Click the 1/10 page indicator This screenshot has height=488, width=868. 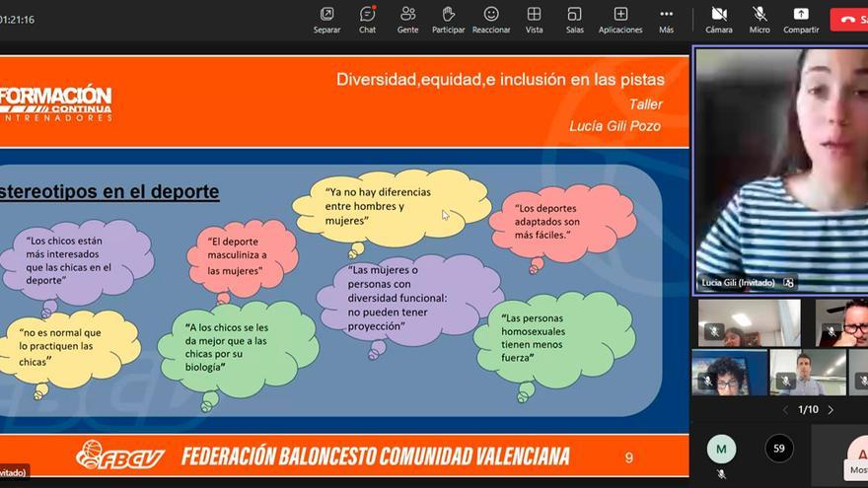pyautogui.click(x=808, y=410)
